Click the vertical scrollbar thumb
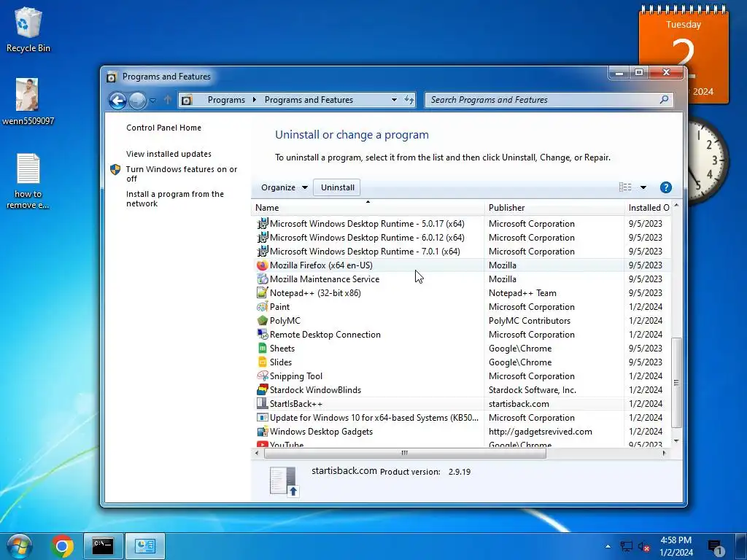 (x=676, y=382)
